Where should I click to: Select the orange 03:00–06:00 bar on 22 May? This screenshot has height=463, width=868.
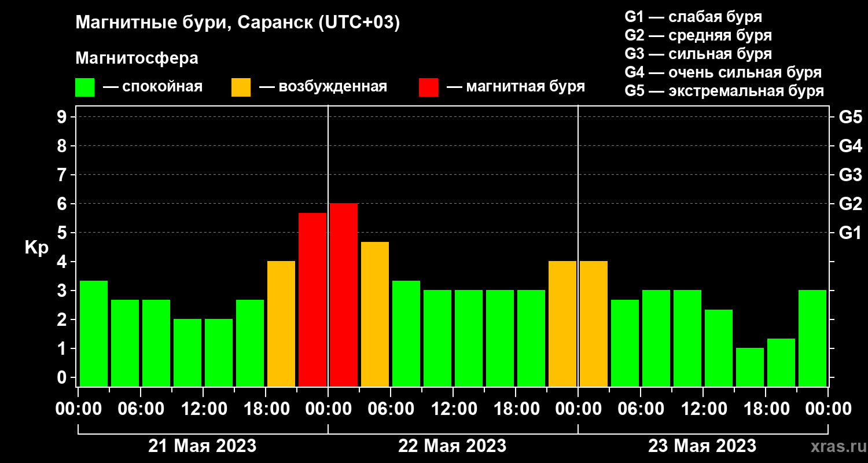click(x=375, y=314)
